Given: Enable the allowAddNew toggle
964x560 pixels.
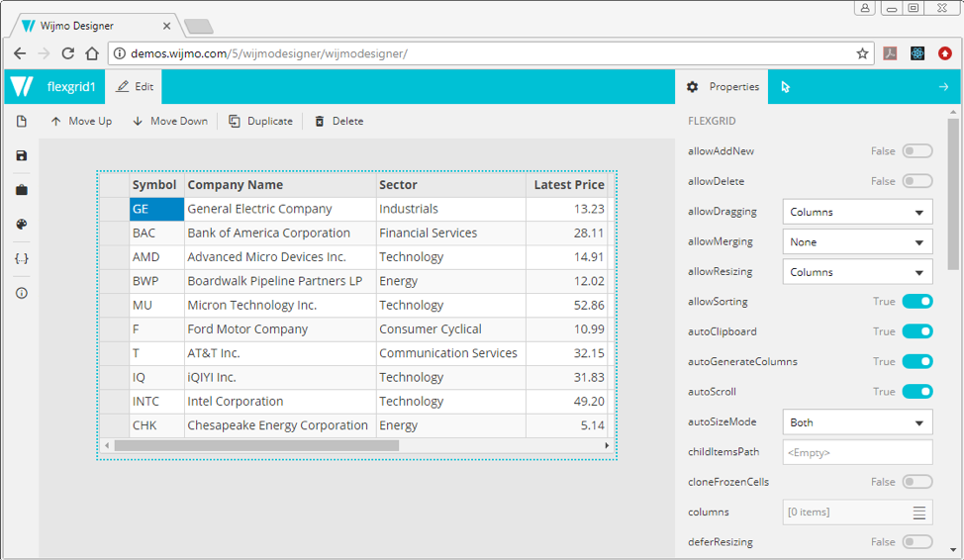Looking at the screenshot, I should [916, 151].
